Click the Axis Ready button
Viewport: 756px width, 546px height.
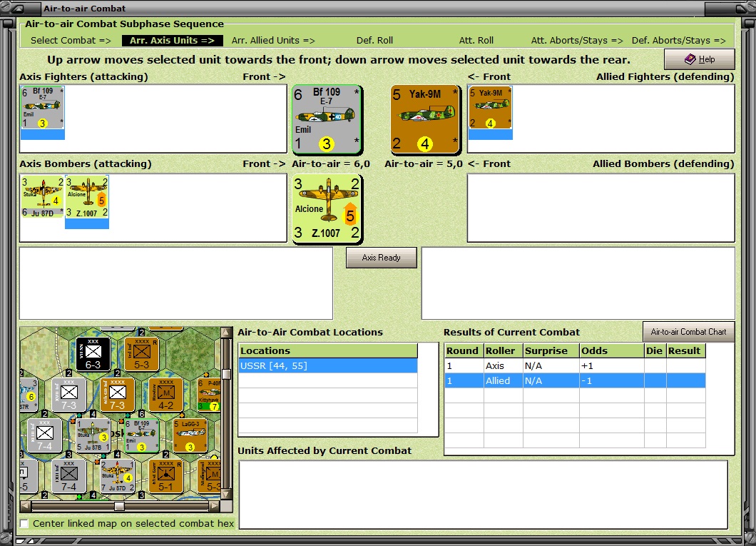[382, 258]
